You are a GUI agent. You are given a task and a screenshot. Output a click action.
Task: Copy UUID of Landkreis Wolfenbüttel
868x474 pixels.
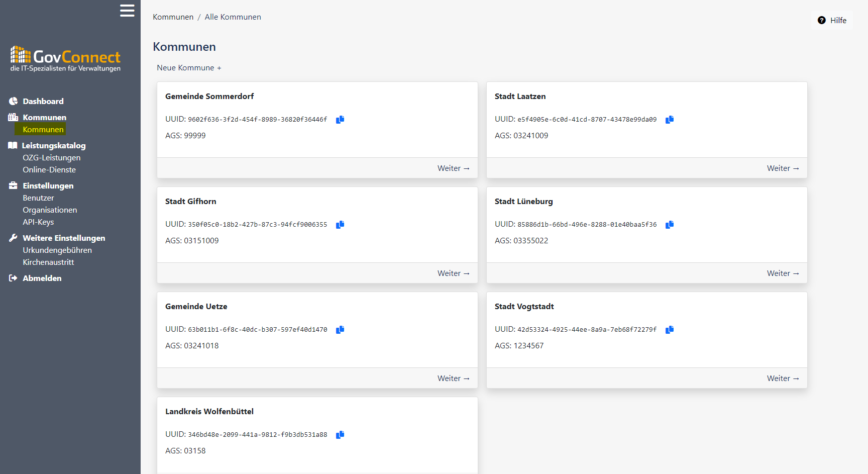point(340,435)
